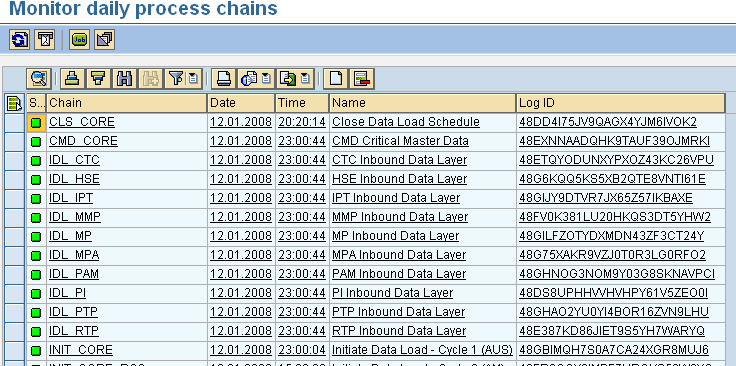Image resolution: width=736 pixels, height=366 pixels.
Task: Click the green status icon for IDL_RTP
Action: tap(36, 332)
